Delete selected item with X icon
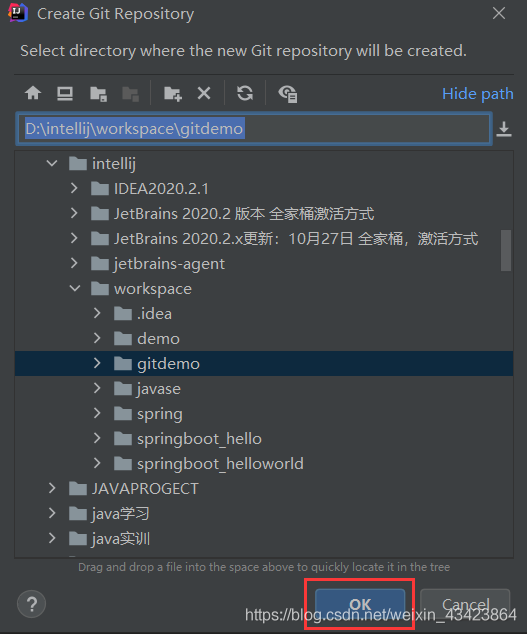 [204, 93]
